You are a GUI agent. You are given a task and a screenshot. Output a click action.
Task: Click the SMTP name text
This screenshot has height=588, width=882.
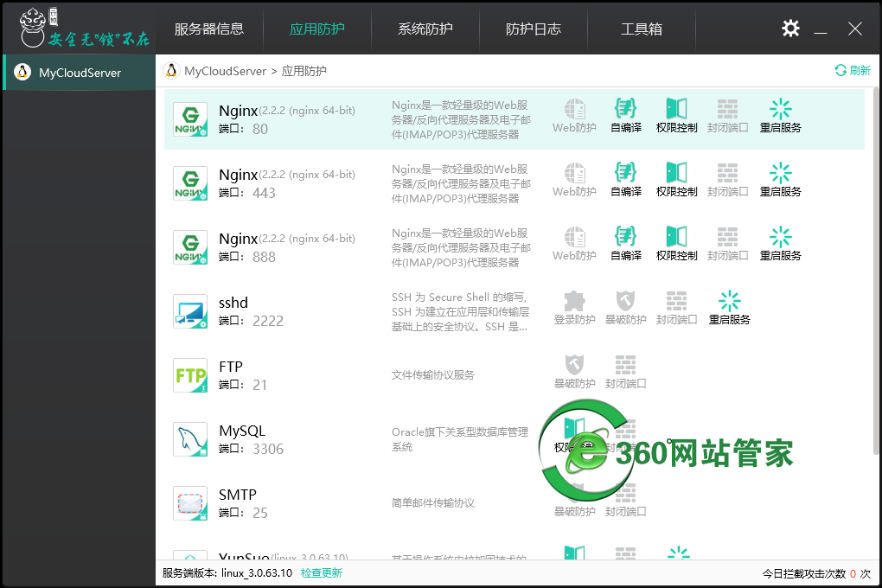tap(238, 495)
